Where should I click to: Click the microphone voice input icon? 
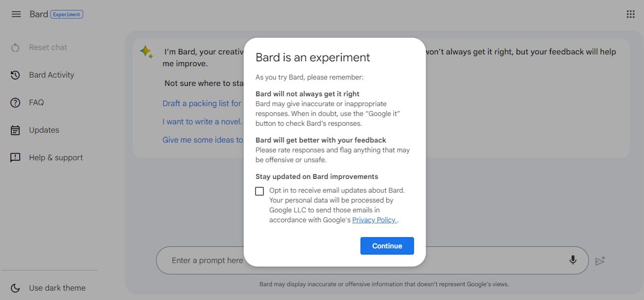coord(573,260)
